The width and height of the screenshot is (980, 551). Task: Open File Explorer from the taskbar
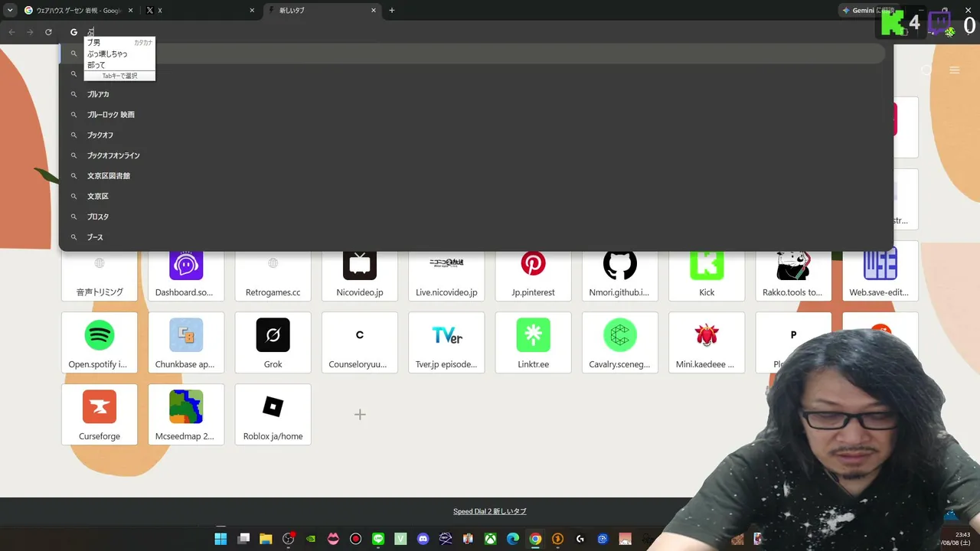tap(266, 539)
